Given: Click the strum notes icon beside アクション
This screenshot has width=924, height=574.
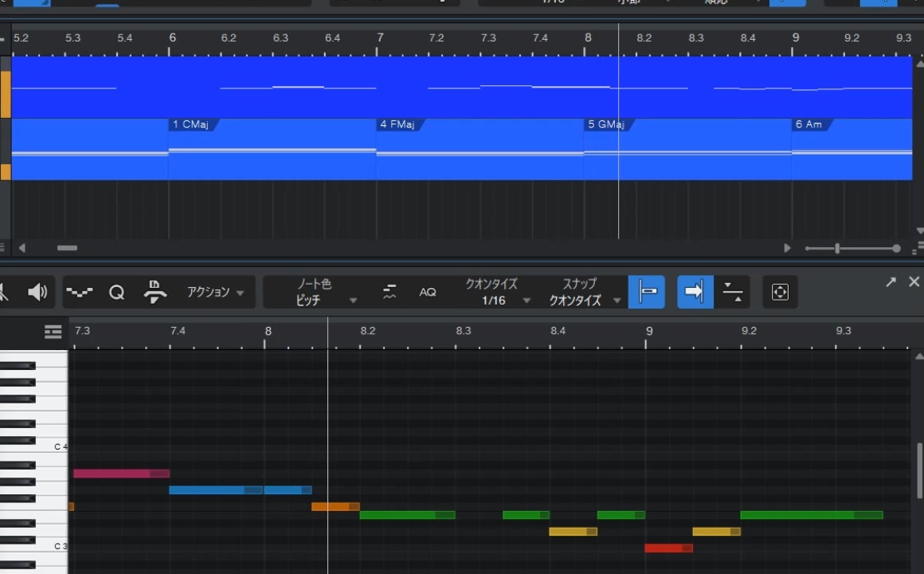Looking at the screenshot, I should point(155,292).
